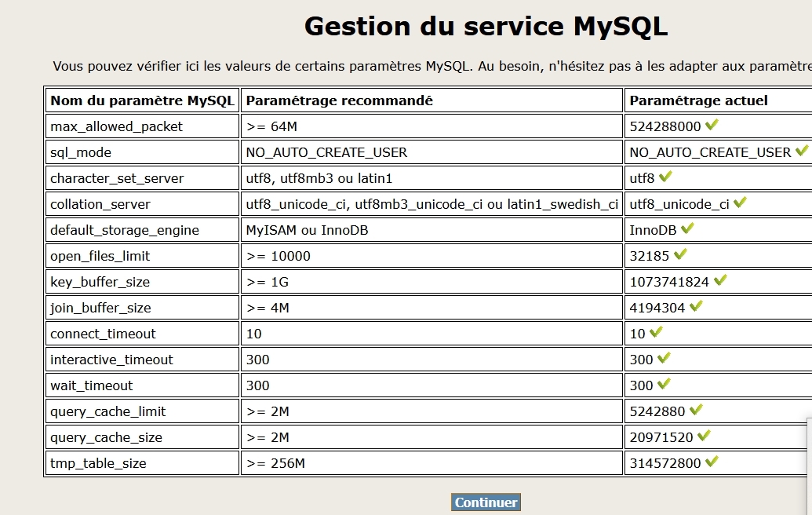Click the 'Gestion du service MySQL' page title
The height and width of the screenshot is (515, 812).
coord(486,27)
